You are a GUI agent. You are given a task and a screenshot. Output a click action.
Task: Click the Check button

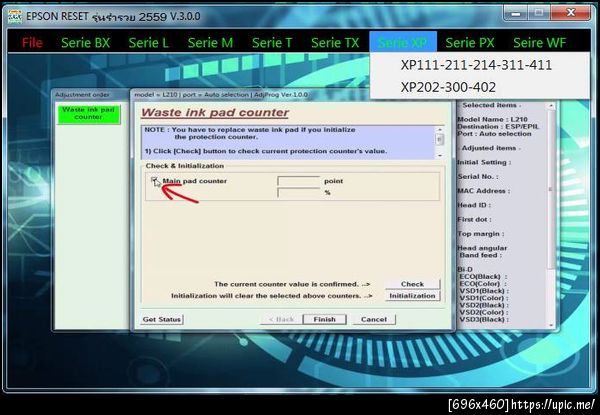412,284
